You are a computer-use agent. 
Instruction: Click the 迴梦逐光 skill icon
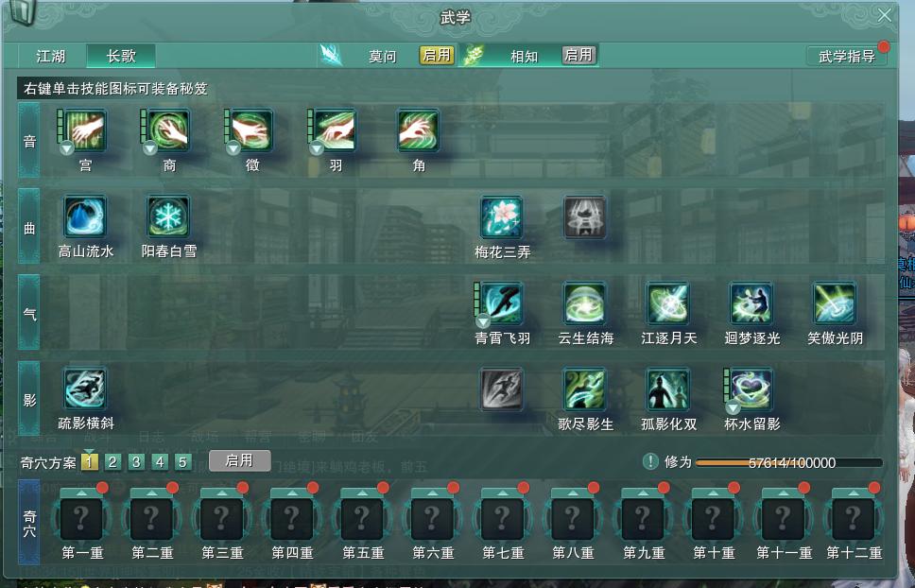coord(751,303)
